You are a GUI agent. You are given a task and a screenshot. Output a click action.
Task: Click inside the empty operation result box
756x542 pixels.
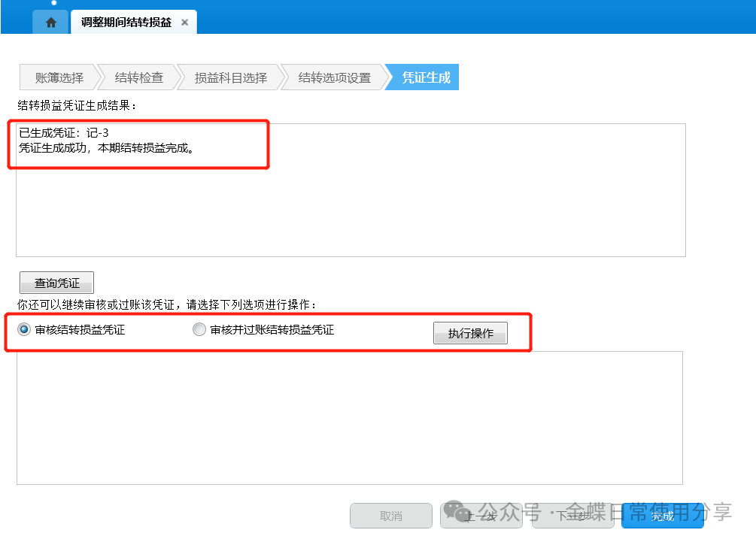coord(349,417)
